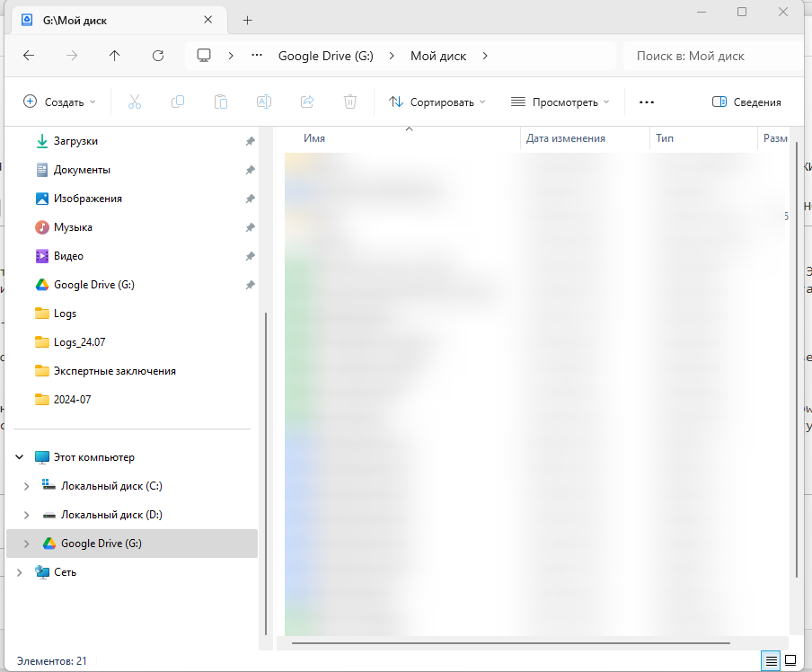Click the Back navigation arrow
Image resolution: width=812 pixels, height=672 pixels.
(29, 56)
